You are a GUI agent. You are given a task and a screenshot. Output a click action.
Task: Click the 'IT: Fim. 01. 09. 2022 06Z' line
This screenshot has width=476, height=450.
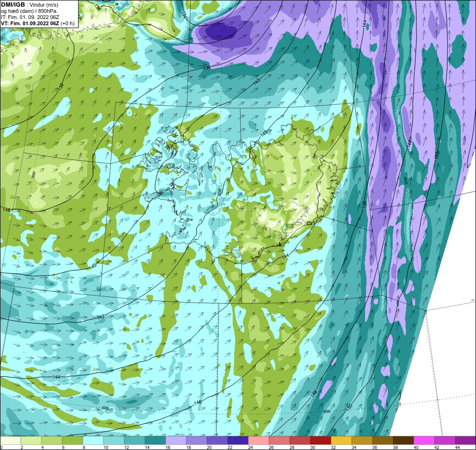pyautogui.click(x=30, y=17)
